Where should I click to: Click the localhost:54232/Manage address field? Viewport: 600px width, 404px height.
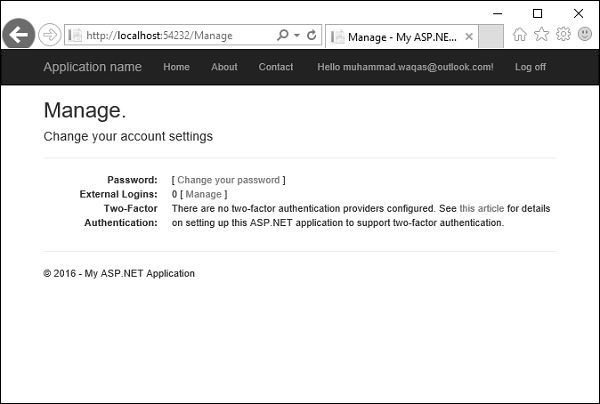tap(170, 35)
